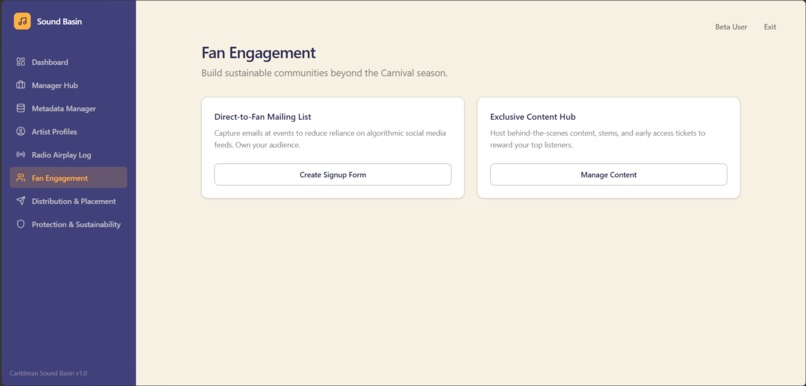The height and width of the screenshot is (386, 806).
Task: Click the Sound Basin music note logo
Action: click(22, 22)
